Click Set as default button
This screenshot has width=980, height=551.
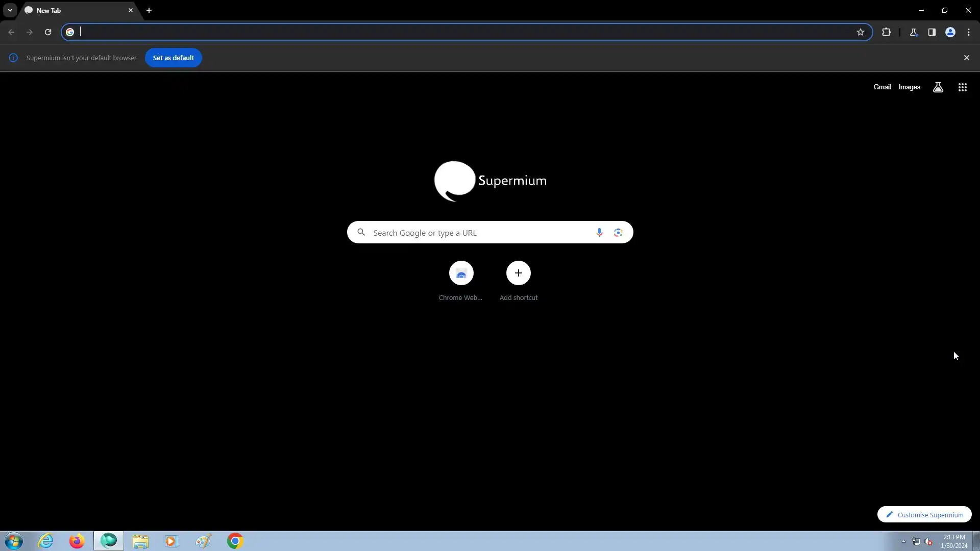173,58
